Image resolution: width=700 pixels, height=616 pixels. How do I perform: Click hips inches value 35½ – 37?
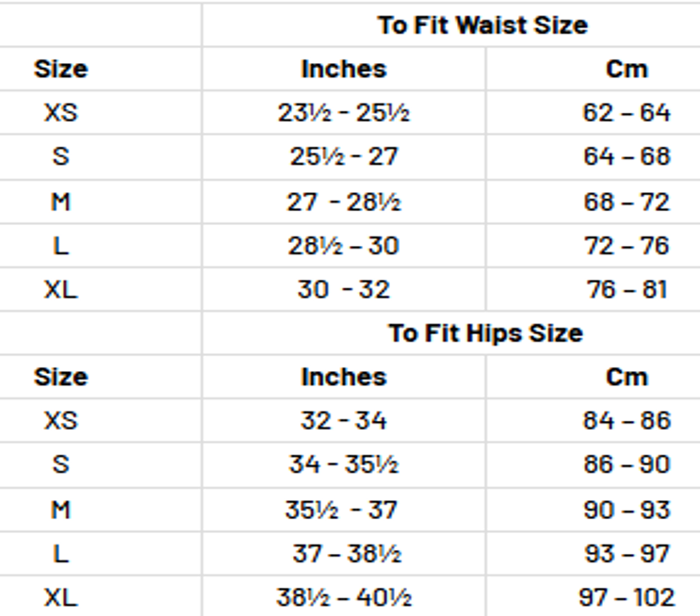click(x=341, y=510)
